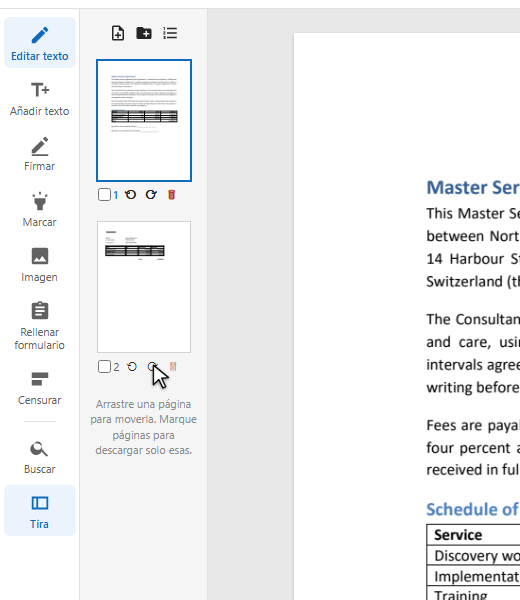The image size is (520, 600).
Task: Click the add folder/files icon
Action: tap(144, 33)
